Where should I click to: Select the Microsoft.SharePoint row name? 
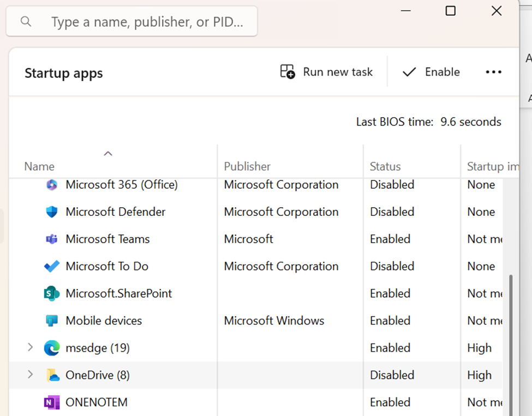pos(119,294)
